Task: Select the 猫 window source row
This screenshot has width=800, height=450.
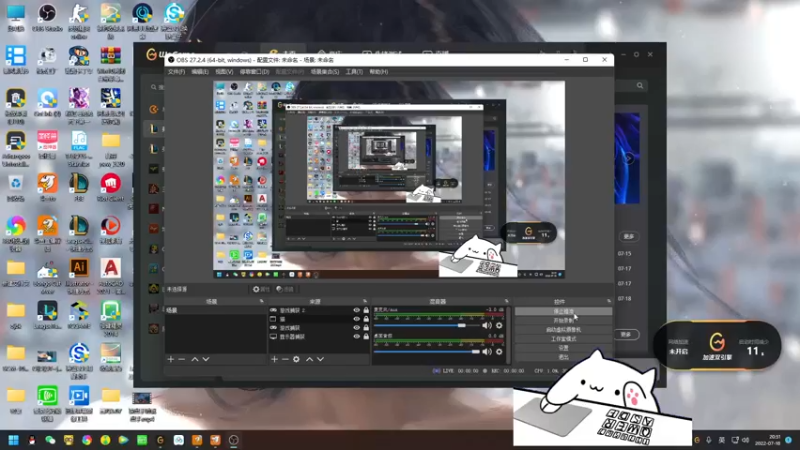Action: click(319, 319)
